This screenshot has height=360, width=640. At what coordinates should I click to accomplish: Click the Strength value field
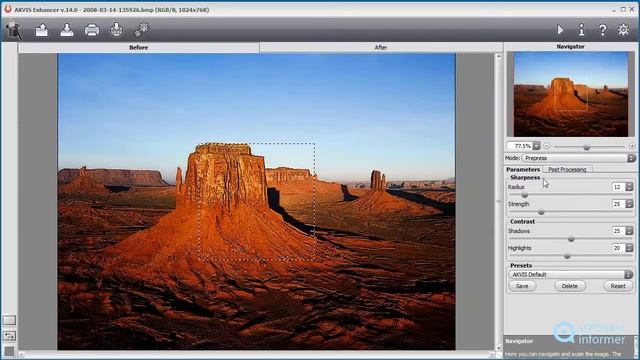point(618,204)
